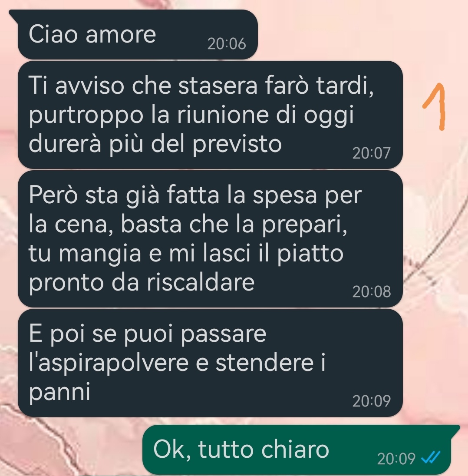Image resolution: width=468 pixels, height=476 pixels.
Task: Tap the sent 'Ok, tutto chiaro' reply
Action: pyautogui.click(x=301, y=450)
